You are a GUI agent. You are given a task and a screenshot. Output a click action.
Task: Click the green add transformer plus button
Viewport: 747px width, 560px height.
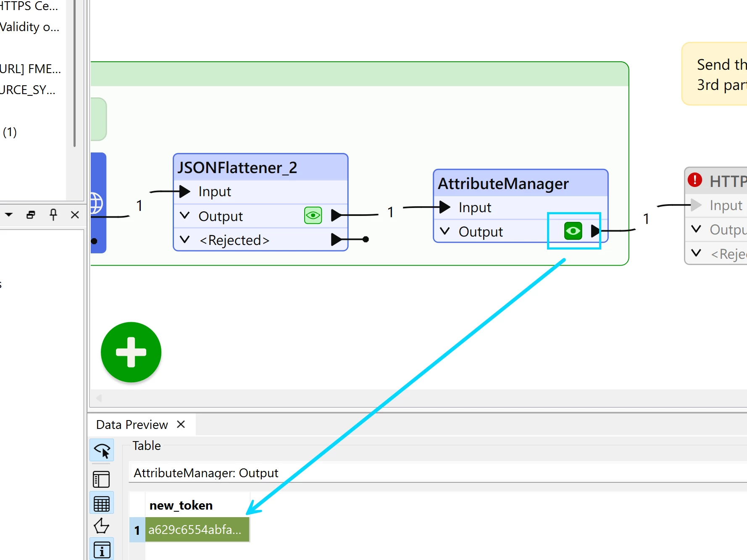(x=131, y=352)
